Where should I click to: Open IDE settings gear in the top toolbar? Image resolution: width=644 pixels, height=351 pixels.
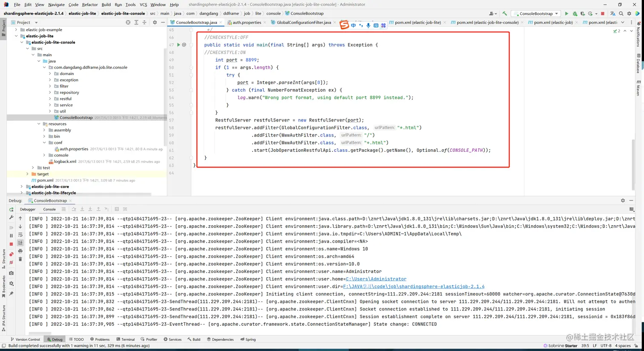(x=629, y=14)
